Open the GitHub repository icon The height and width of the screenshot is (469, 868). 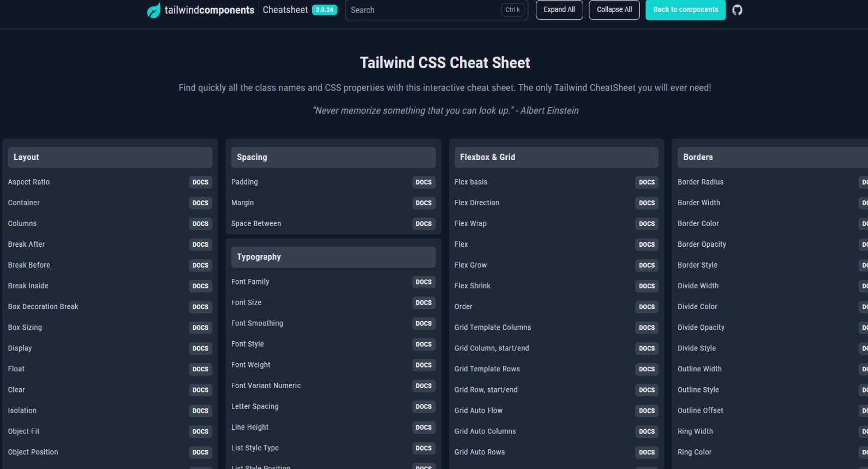pyautogui.click(x=737, y=10)
